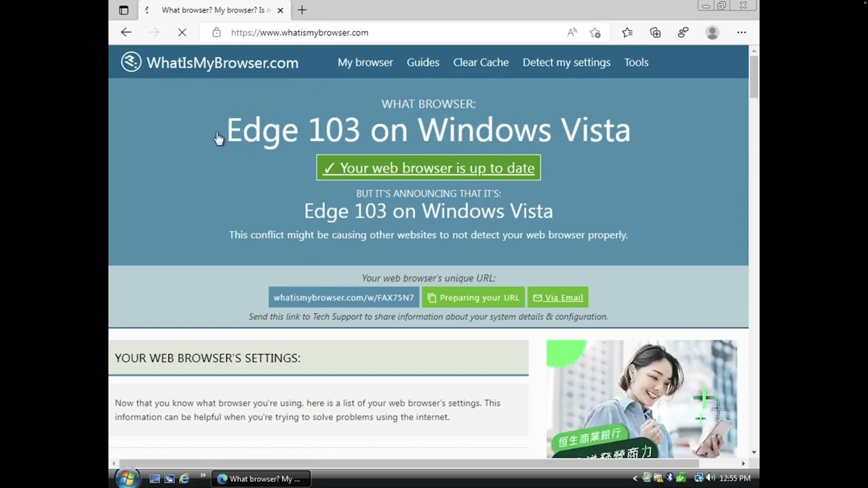Screen dimensions: 868x488
Task: Click the Bluetooth tray icon
Action: point(669,479)
